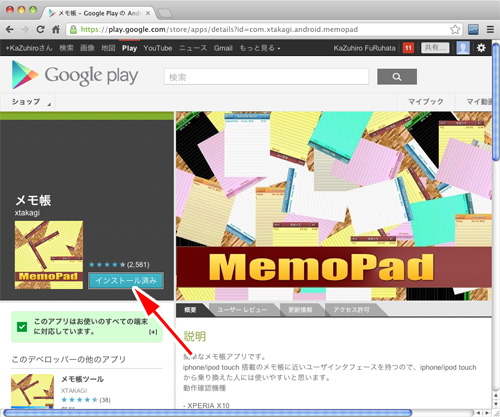Click the MemoPad app icon
500x417 pixels.
click(49, 255)
